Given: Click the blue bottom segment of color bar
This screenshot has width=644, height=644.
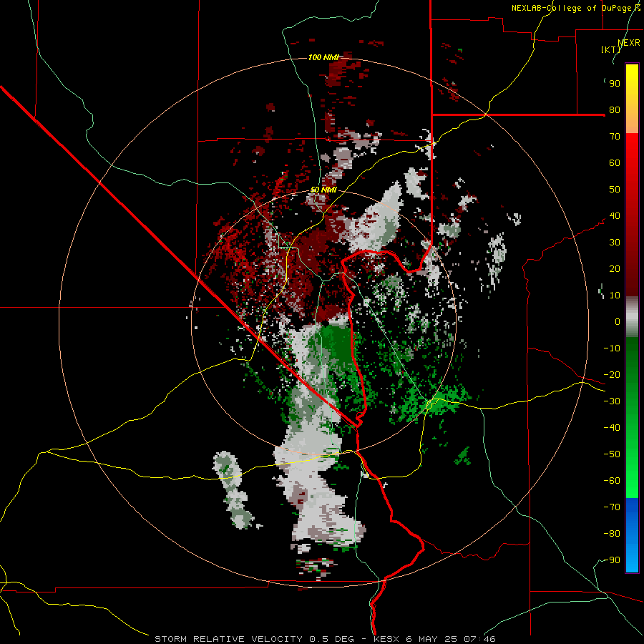Looking at the screenshot, I should pos(632,535).
